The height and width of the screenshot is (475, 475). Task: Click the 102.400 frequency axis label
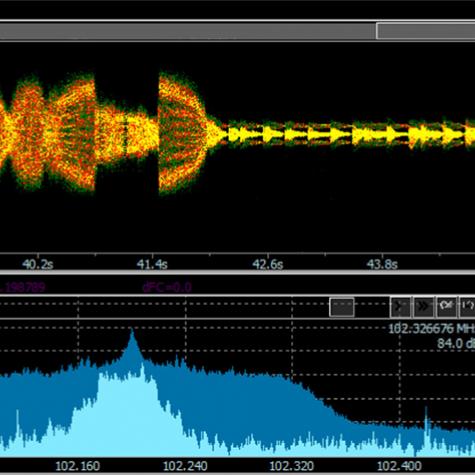click(399, 466)
